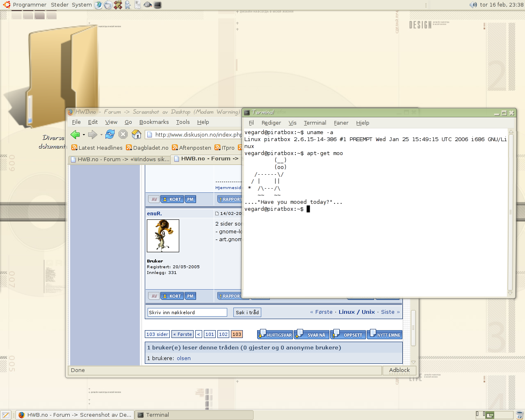
Task: Click the Firefox Forward arrow
Action: click(93, 135)
